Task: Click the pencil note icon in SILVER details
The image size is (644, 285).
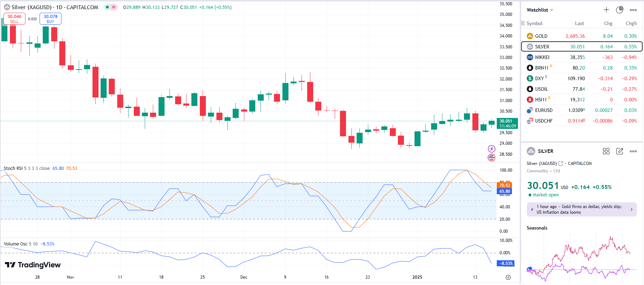Action: (620, 151)
